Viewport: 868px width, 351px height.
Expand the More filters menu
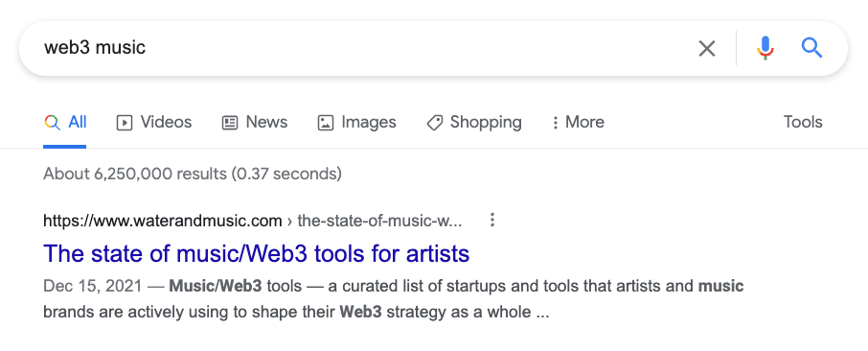coord(578,122)
